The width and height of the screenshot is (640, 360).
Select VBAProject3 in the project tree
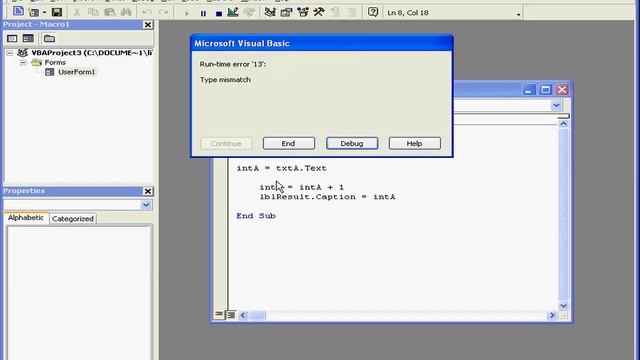tap(92, 53)
